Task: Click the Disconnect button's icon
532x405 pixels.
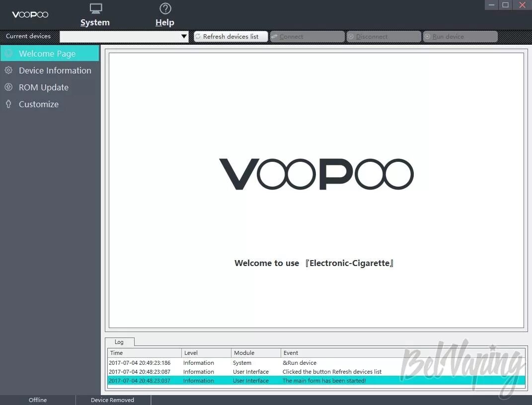Action: tap(351, 37)
